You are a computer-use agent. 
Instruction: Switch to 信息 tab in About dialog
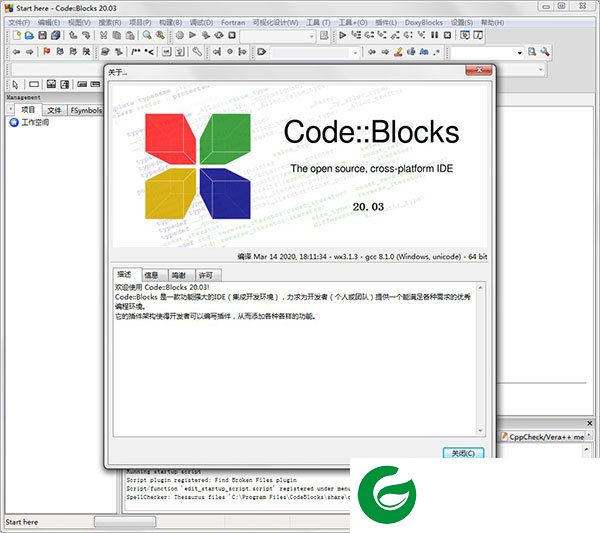coord(155,275)
